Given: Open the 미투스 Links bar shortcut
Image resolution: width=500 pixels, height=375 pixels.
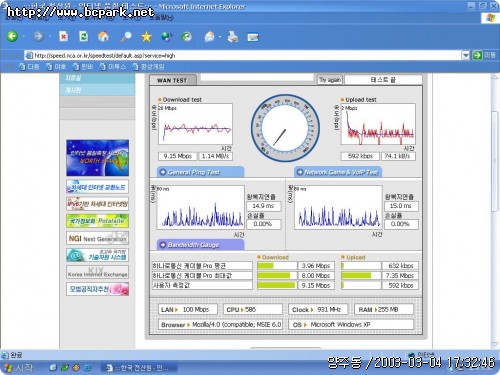Looking at the screenshot, I should point(112,67).
